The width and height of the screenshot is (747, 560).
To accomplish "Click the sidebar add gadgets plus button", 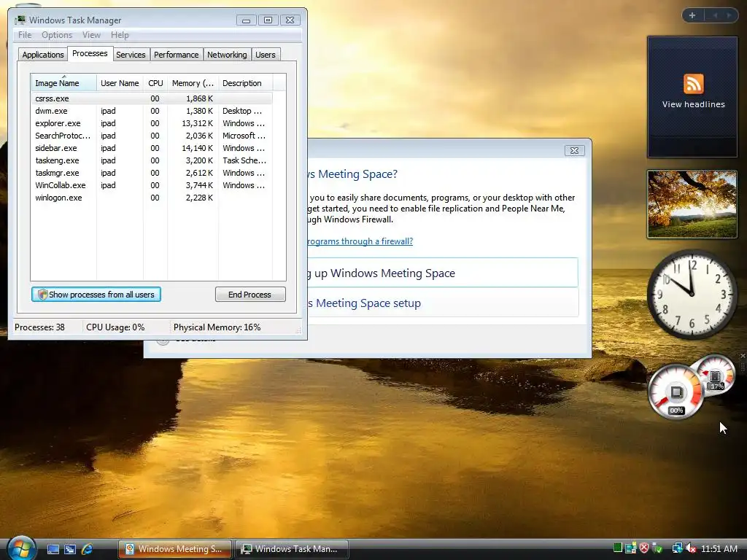I will (x=692, y=15).
